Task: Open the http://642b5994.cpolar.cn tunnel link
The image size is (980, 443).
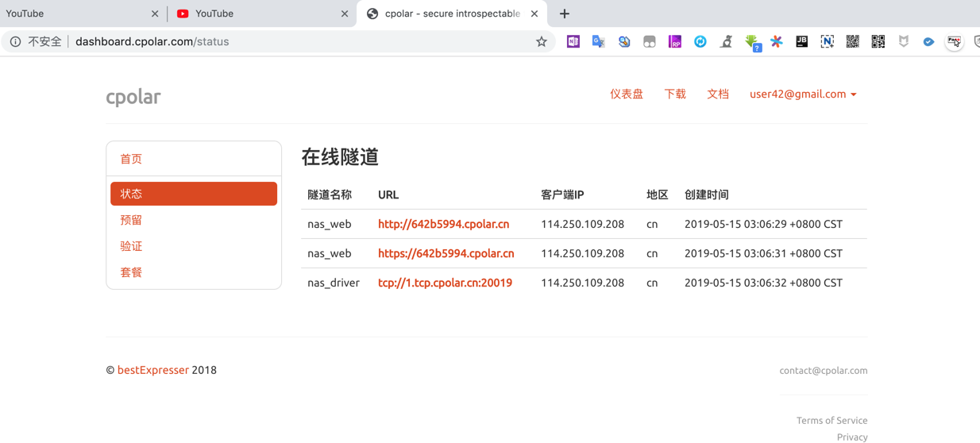Action: click(x=443, y=224)
